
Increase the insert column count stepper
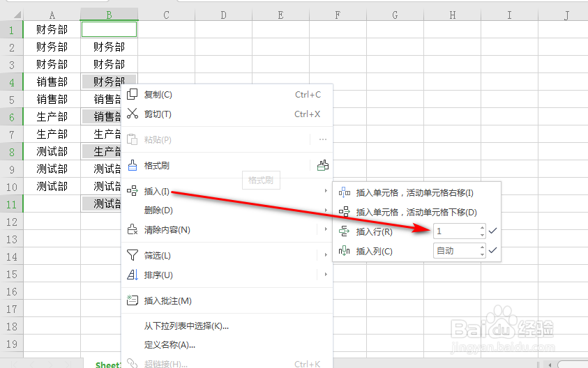point(482,247)
